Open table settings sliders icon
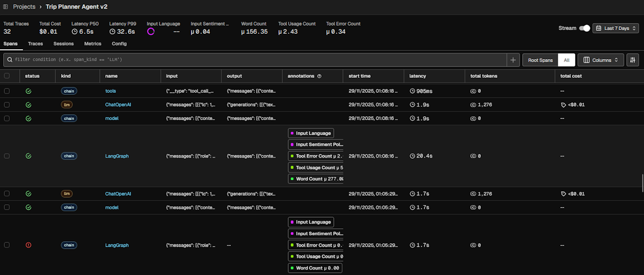 coord(633,60)
